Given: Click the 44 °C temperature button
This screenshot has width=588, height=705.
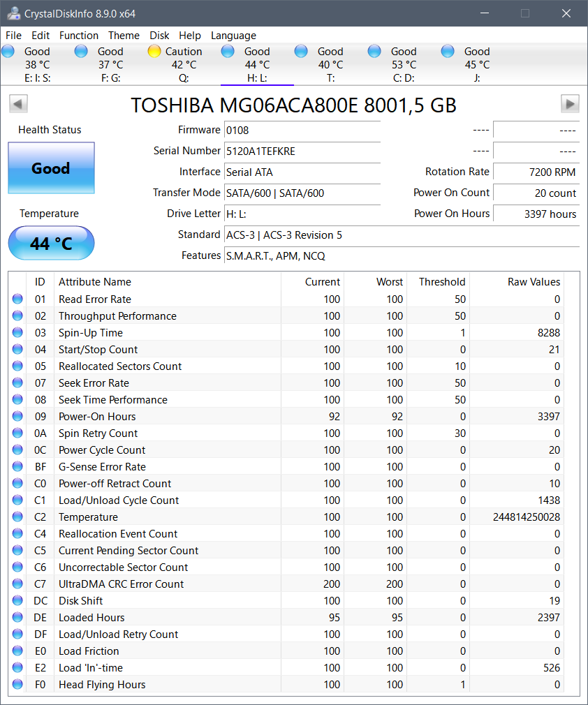Looking at the screenshot, I should coord(51,244).
